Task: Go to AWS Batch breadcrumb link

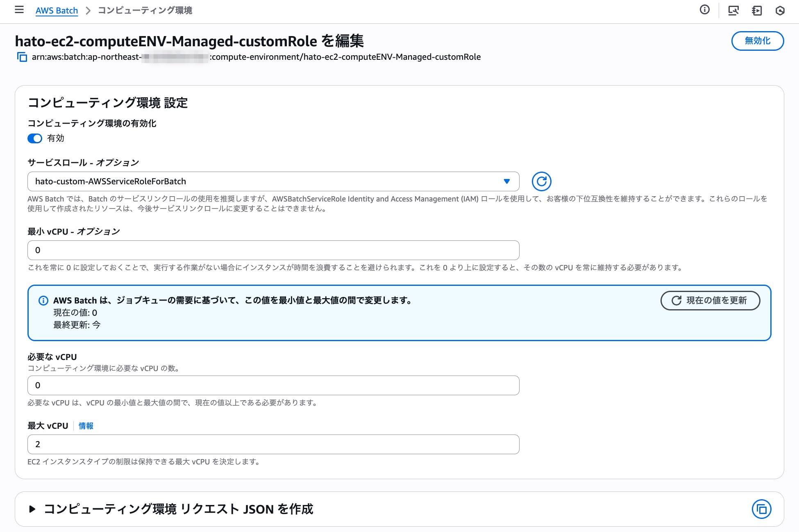Action: 57,10
